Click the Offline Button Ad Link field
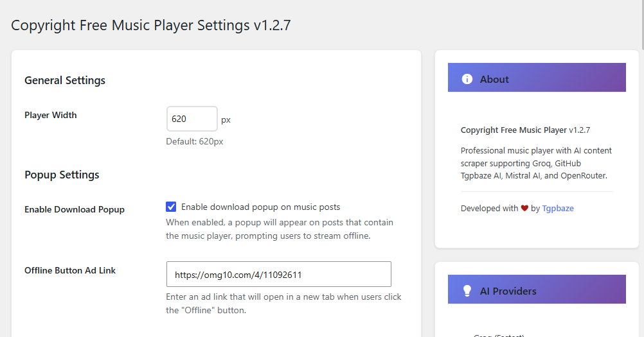Viewport: 644px width, 337px height. coord(279,274)
